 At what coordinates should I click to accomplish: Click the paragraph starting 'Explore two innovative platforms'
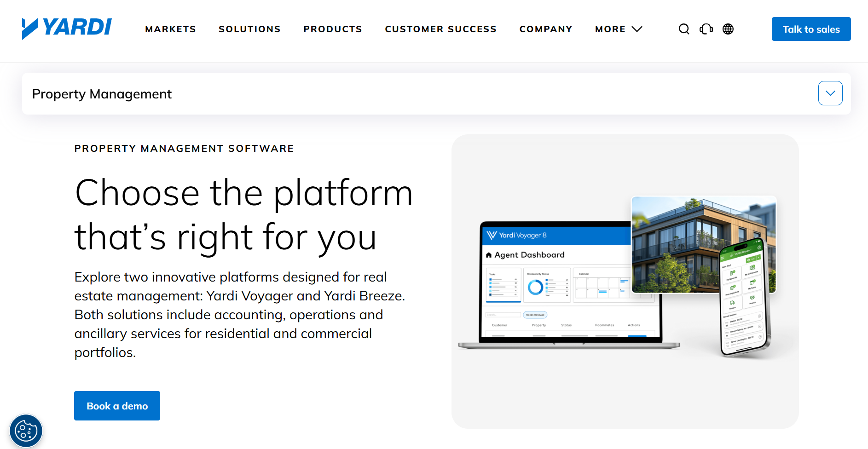240,315
